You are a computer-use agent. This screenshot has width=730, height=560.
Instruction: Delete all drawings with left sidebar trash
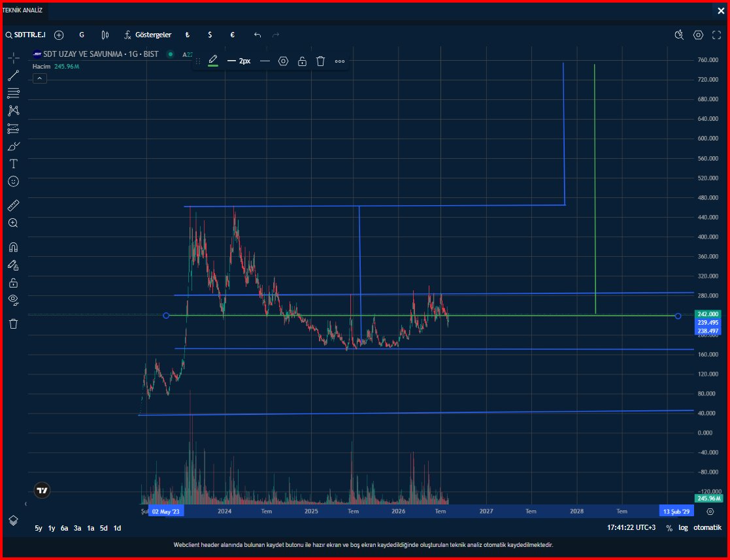pos(14,323)
